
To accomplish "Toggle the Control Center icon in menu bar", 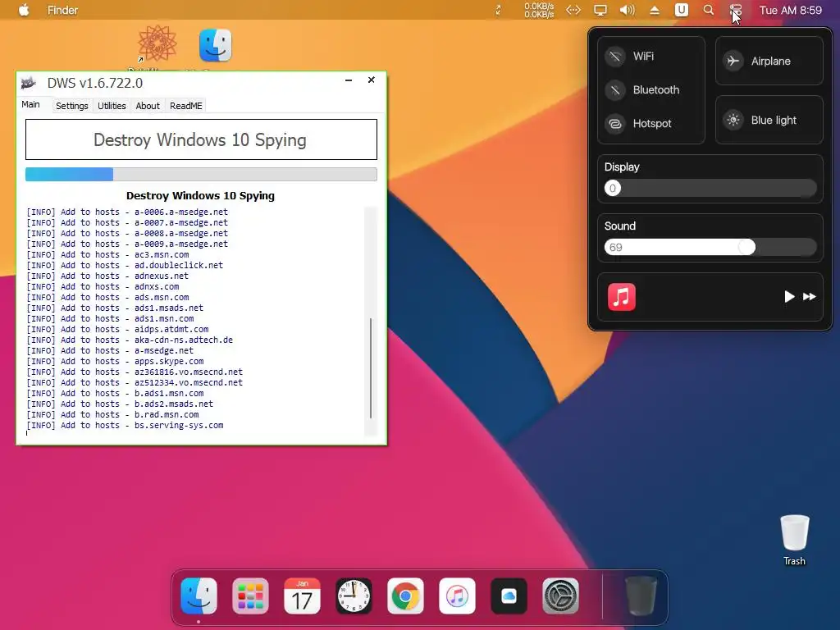I will coord(736,10).
